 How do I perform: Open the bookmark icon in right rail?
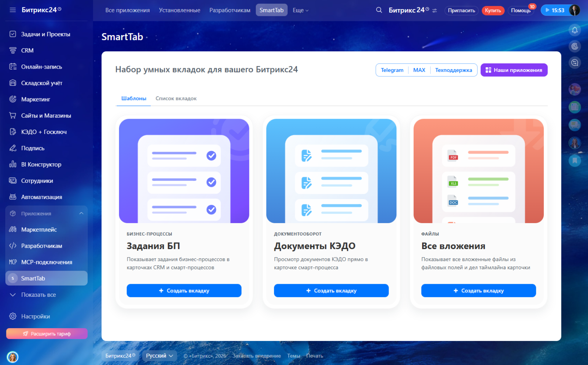pyautogui.click(x=574, y=161)
